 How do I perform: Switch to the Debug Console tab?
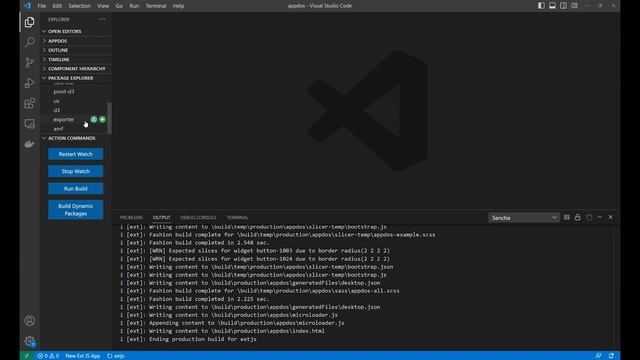coord(198,218)
